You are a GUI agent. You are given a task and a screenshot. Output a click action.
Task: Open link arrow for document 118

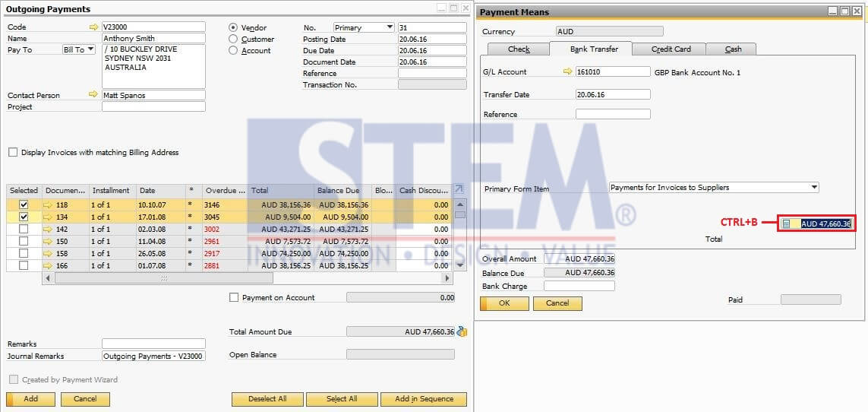point(48,205)
